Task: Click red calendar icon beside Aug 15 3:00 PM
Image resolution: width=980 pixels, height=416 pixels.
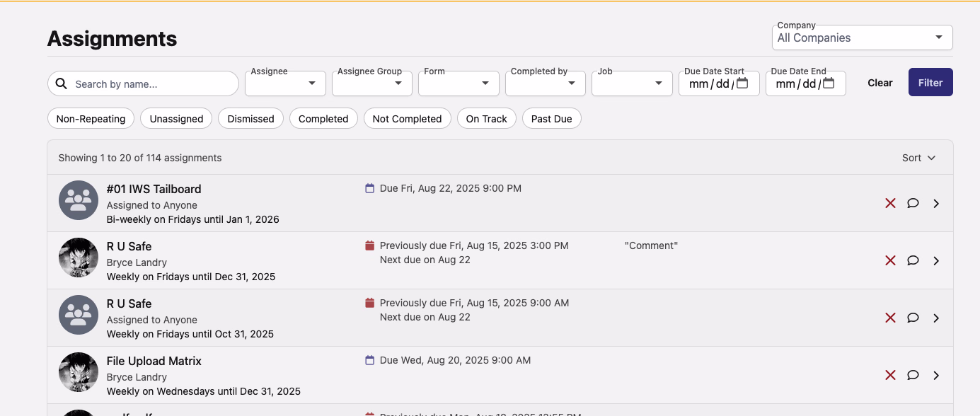Action: click(369, 245)
